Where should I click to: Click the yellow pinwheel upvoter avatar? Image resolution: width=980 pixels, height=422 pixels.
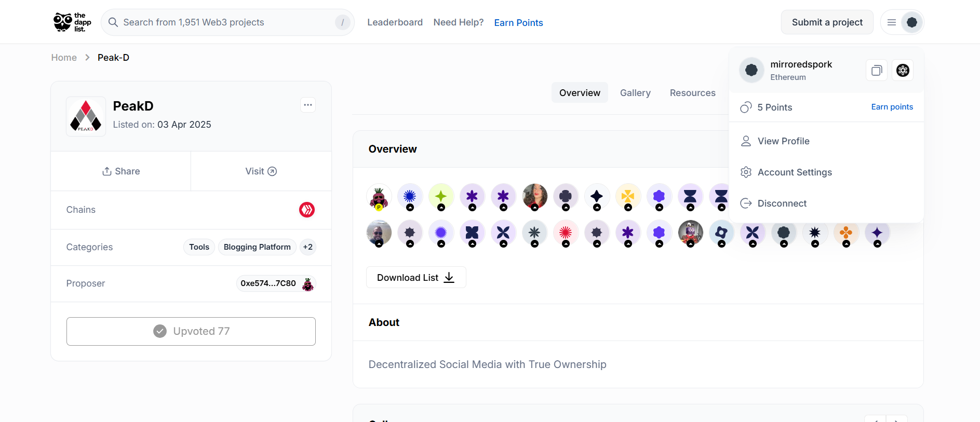(628, 197)
